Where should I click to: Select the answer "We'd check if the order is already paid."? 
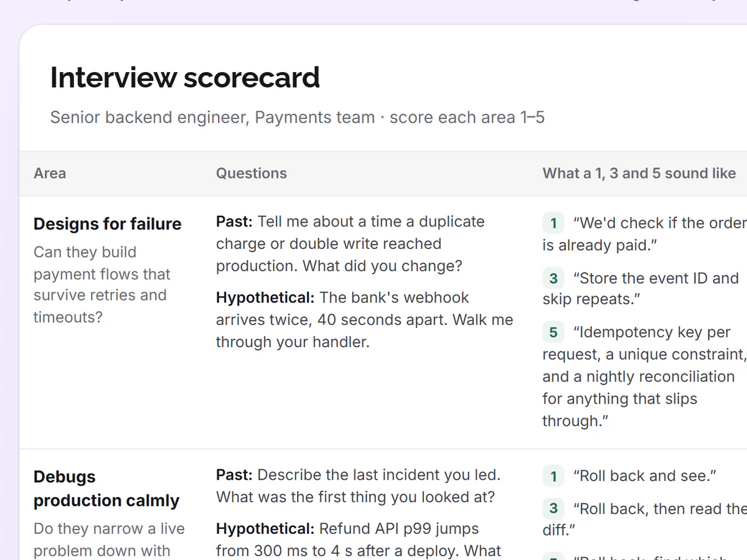pyautogui.click(x=644, y=234)
